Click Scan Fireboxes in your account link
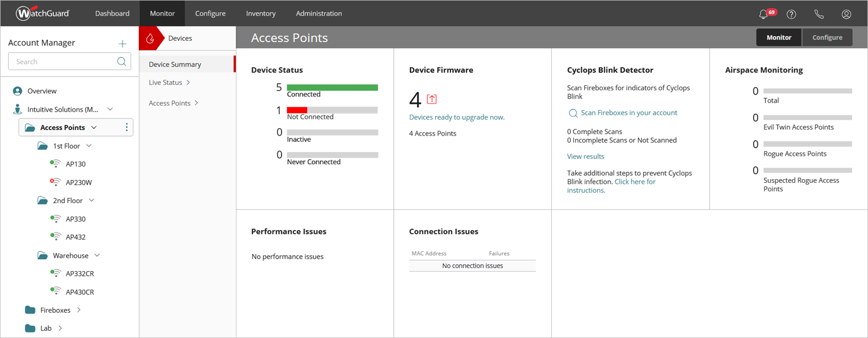Image resolution: width=868 pixels, height=338 pixels. pos(628,113)
